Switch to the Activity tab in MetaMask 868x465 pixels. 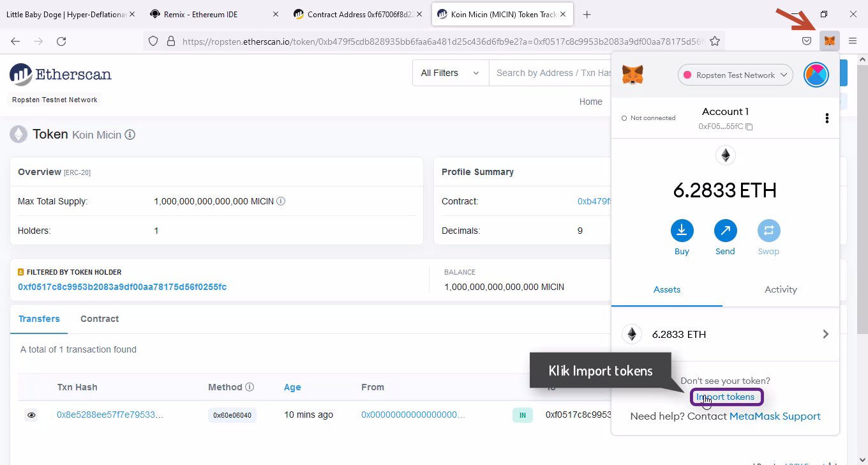pyautogui.click(x=781, y=289)
